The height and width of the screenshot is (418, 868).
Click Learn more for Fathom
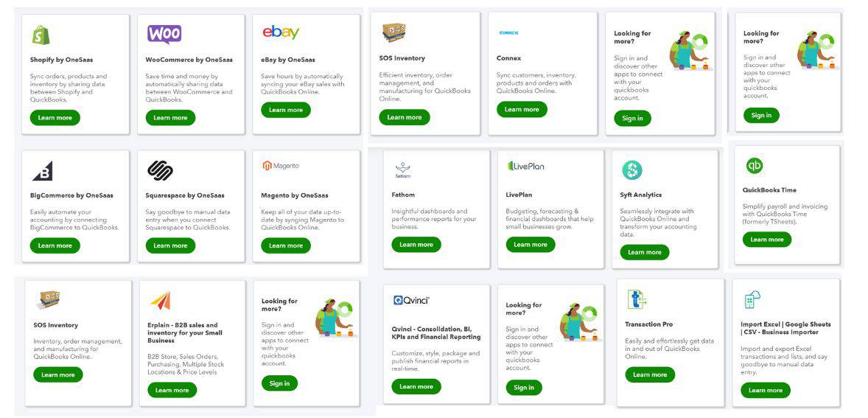pyautogui.click(x=416, y=244)
